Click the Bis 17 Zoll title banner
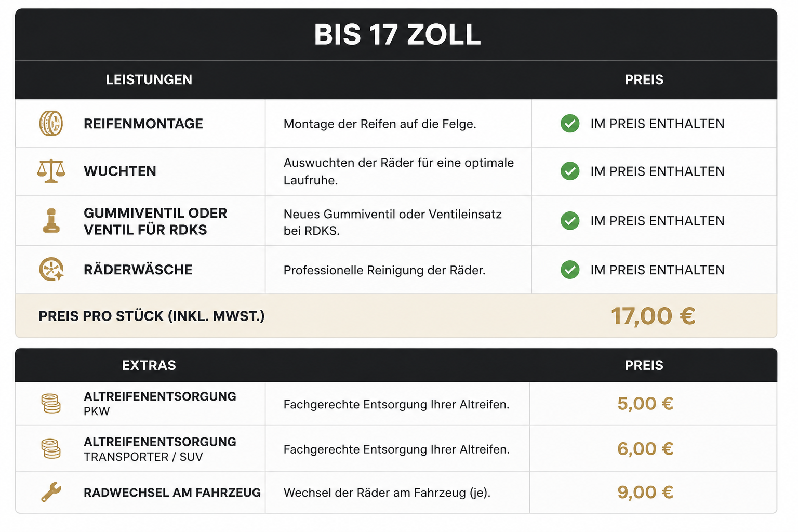This screenshot has height=532, width=798. click(397, 35)
